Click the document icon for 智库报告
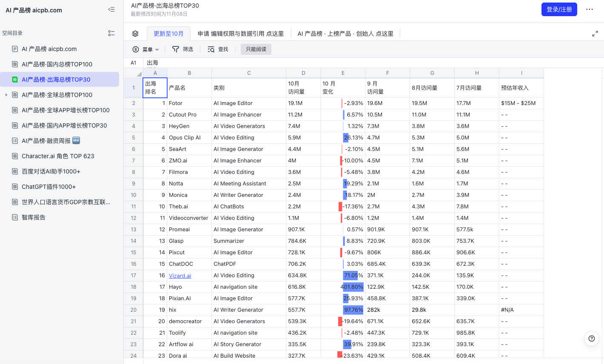 [15, 217]
